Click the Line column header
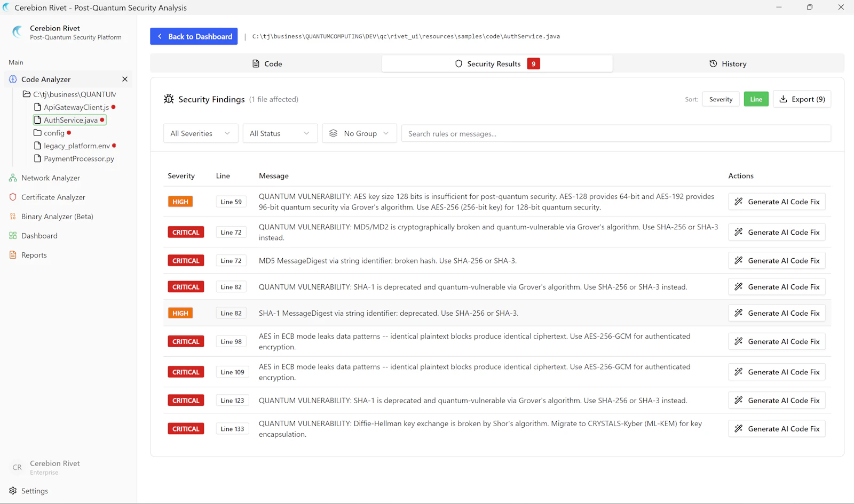This screenshot has width=854, height=504. [223, 175]
